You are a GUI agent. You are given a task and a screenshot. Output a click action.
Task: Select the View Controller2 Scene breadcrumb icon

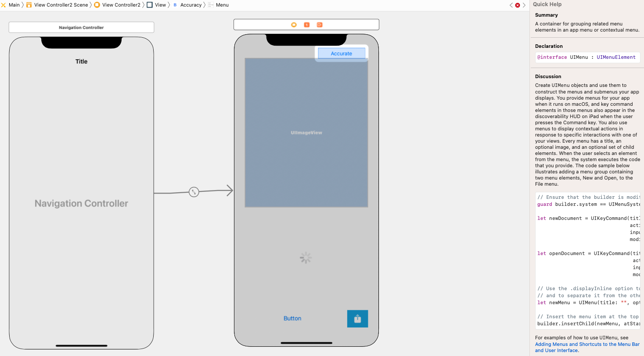pyautogui.click(x=29, y=5)
